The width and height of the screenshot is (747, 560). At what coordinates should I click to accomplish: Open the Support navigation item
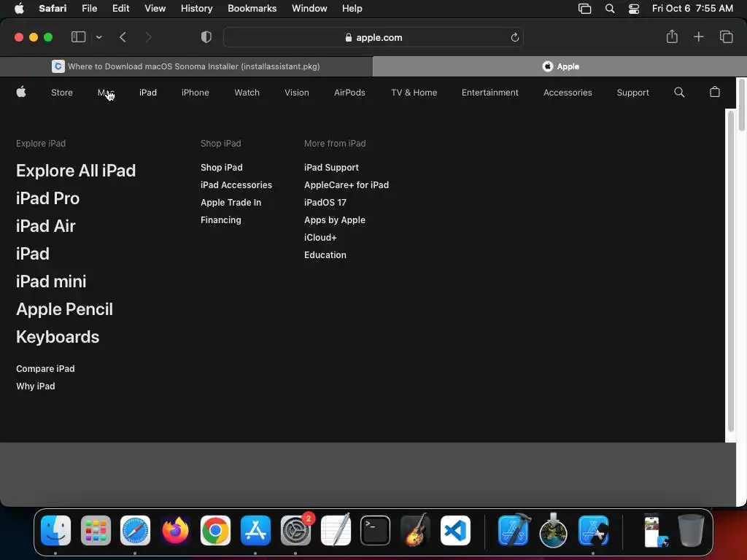632,93
